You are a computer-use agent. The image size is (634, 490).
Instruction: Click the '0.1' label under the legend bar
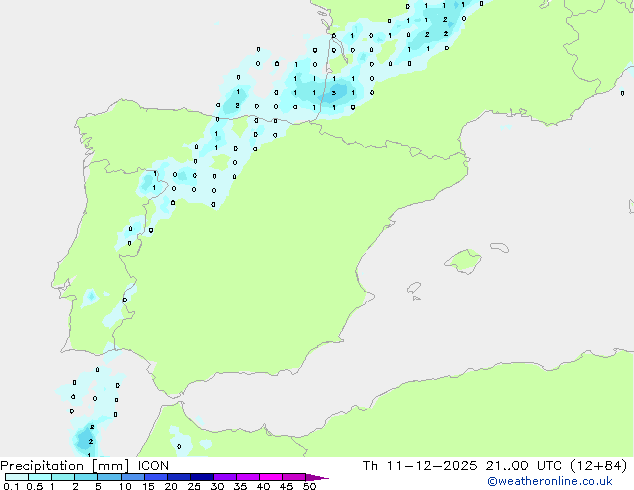[11, 486]
